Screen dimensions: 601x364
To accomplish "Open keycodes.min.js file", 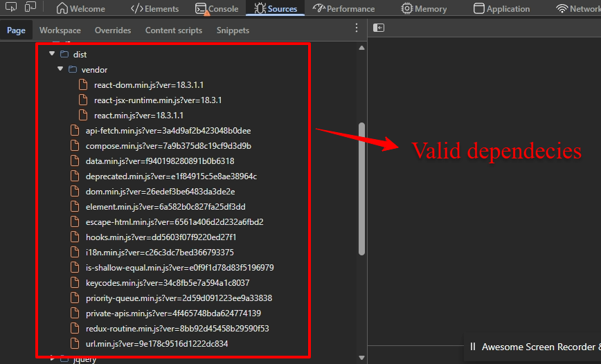I will [168, 283].
